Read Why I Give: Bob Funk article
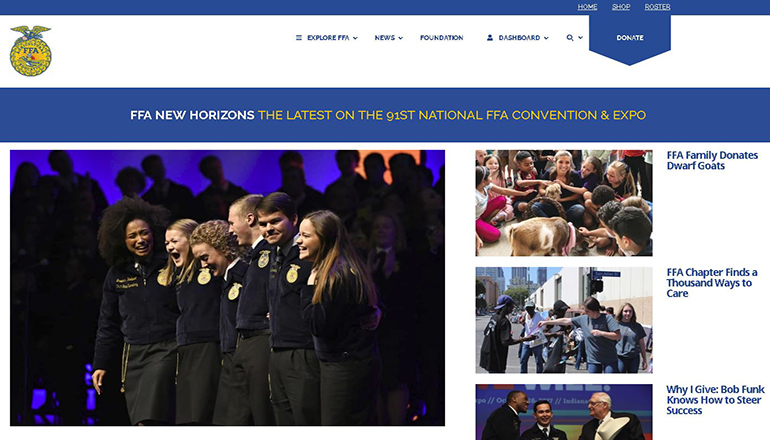Screen dimensions: 770x440 coord(715,400)
